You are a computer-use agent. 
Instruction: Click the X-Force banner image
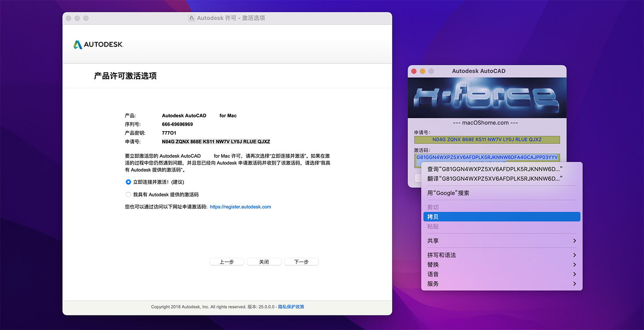487,98
